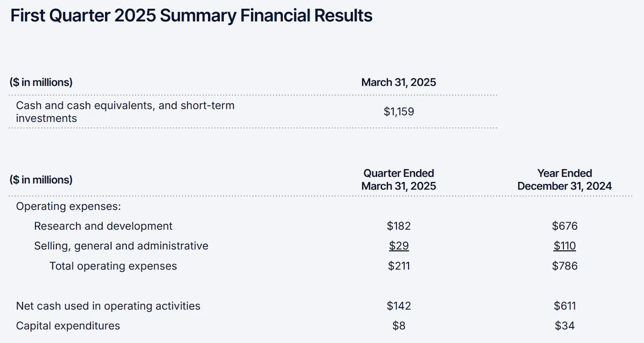Click the Year Ended December 31, 2024 header
This screenshot has width=644, height=343.
click(564, 179)
